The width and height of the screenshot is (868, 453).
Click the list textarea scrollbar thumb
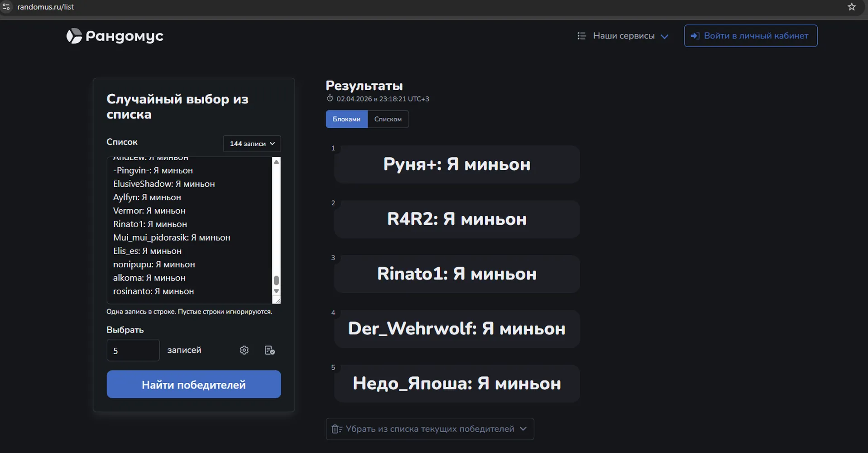(276, 280)
